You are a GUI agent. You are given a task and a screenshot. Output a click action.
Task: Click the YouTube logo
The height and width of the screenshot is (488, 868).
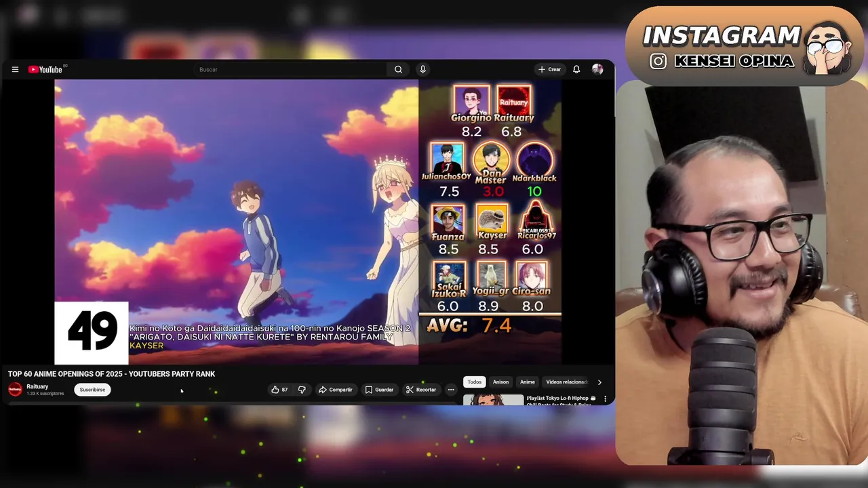point(45,70)
